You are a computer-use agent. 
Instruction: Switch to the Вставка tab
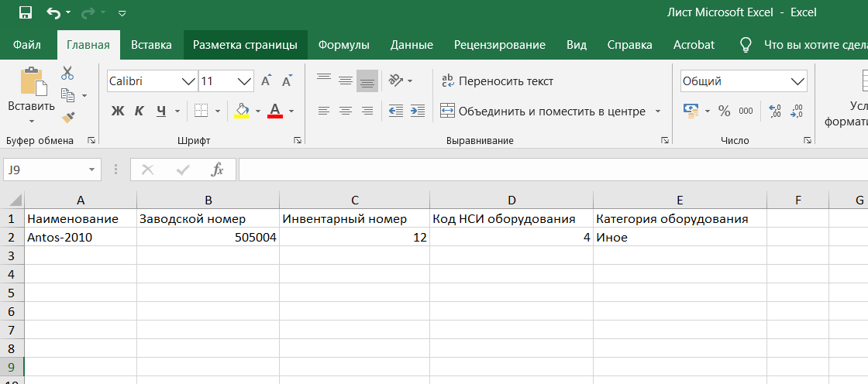click(x=151, y=45)
